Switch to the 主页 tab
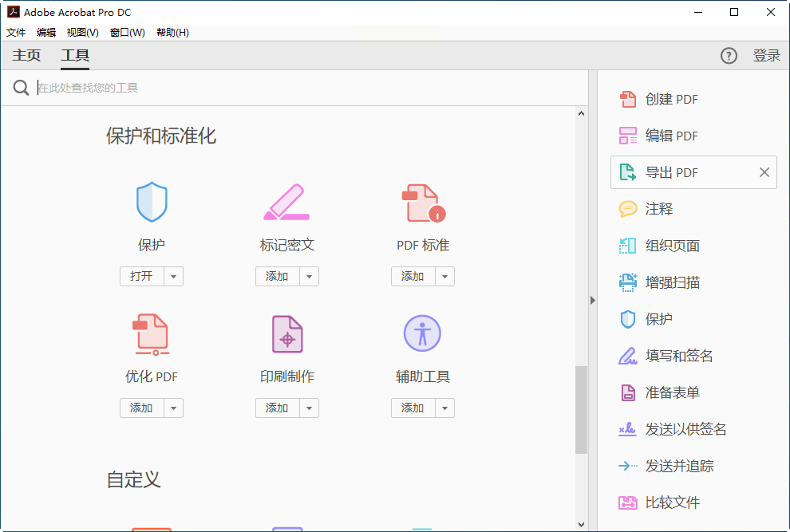The image size is (790, 532). pyautogui.click(x=26, y=55)
